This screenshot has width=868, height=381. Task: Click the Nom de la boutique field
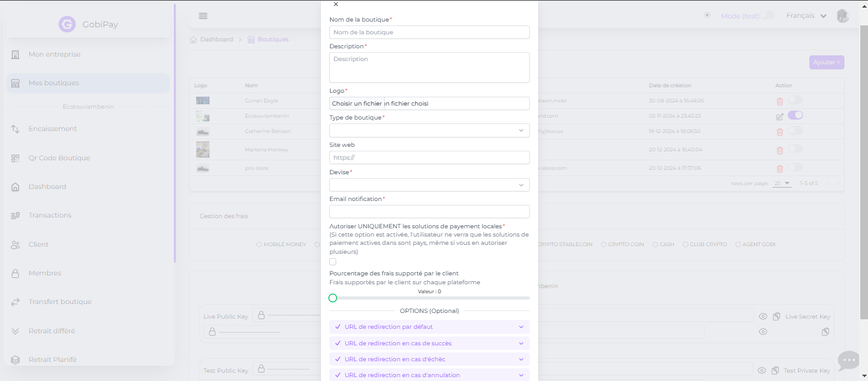click(x=429, y=32)
